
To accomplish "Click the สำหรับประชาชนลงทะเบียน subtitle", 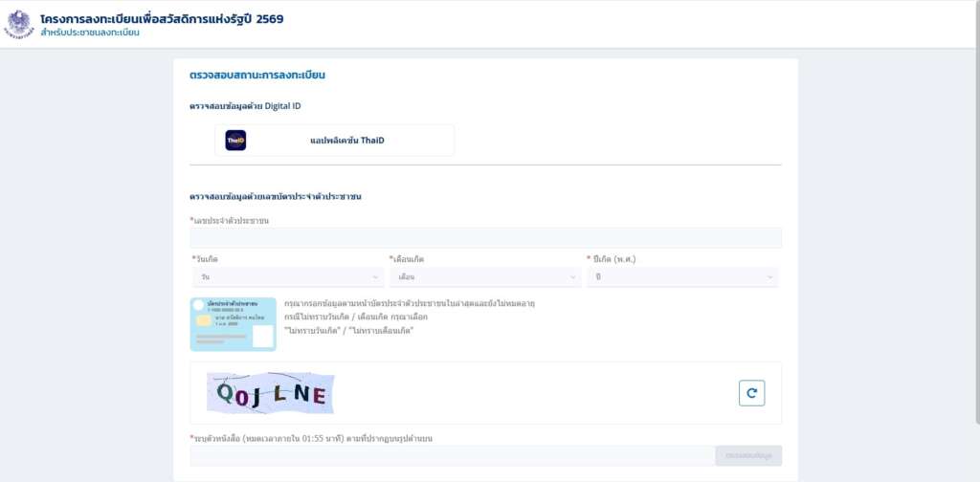I will [90, 33].
